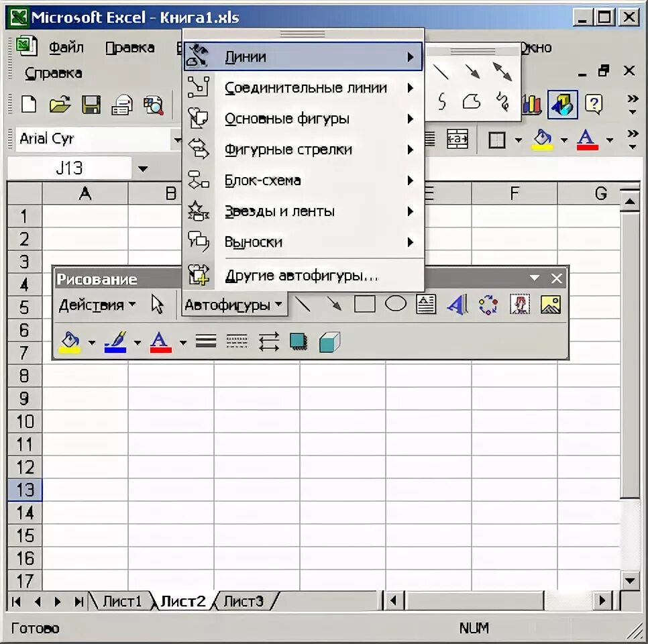Apply yellow fill color in Рисование toolbar
The height and width of the screenshot is (644, 648).
(70, 342)
